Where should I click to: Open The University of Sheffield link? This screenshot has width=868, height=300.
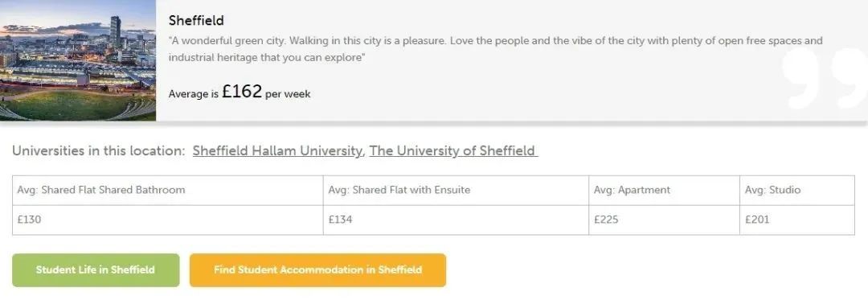pos(453,150)
